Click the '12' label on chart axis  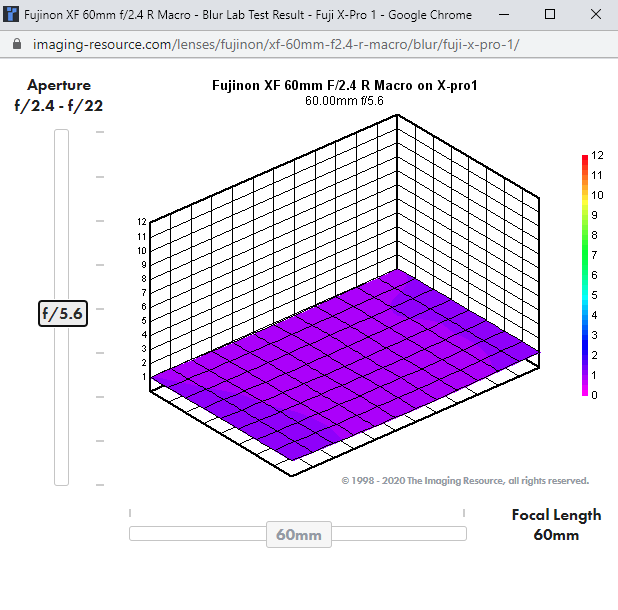tap(142, 222)
